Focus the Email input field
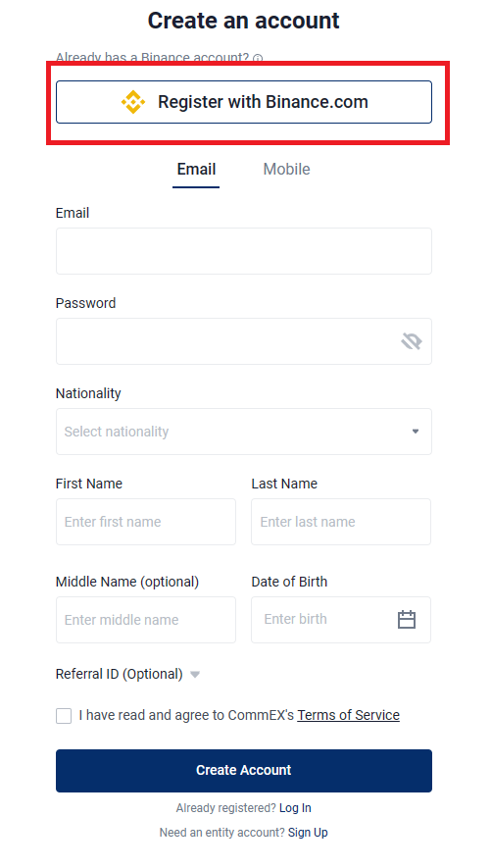Viewport: 491px width, 868px height. coord(244,251)
